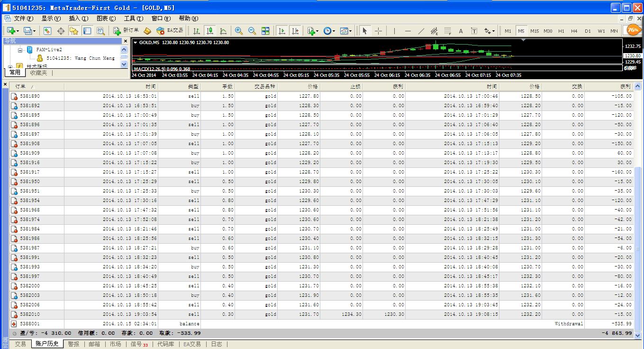Screen dimensions: 644x349
Task: Switch timeframe to H1
Action: click(561, 31)
